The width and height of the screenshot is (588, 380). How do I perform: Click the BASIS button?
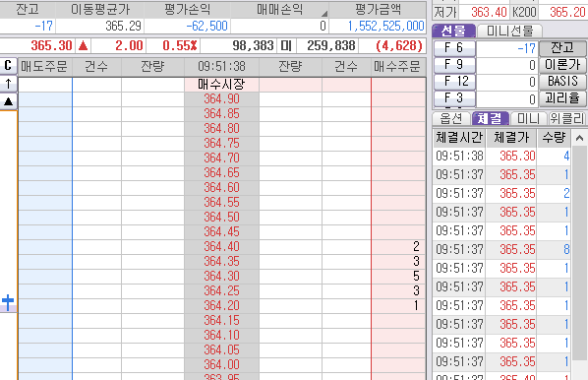(x=562, y=82)
